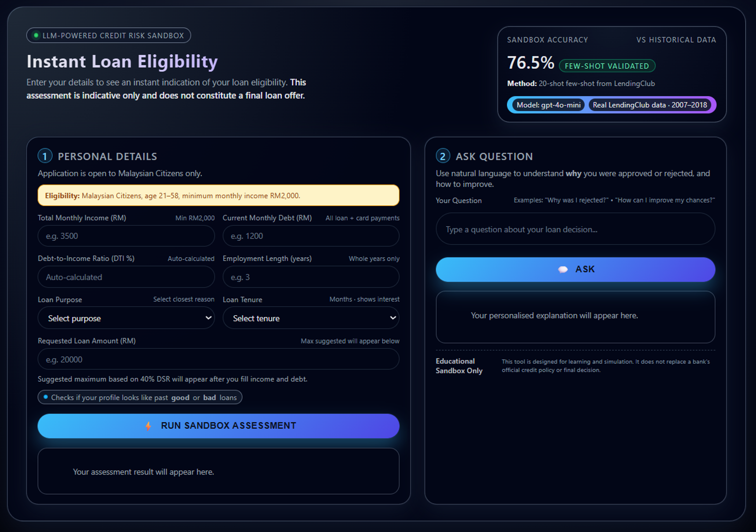
Task: Click the lightning bolt icon on Run button
Action: click(148, 426)
